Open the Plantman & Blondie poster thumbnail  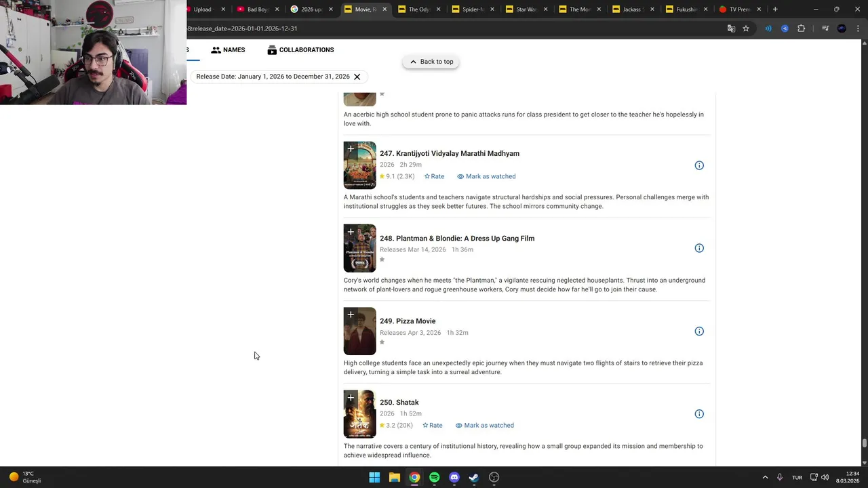359,249
